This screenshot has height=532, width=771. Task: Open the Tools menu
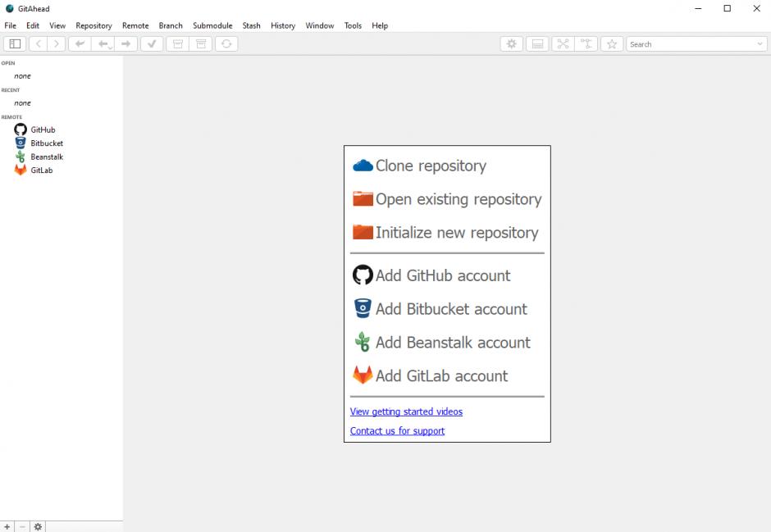(353, 25)
